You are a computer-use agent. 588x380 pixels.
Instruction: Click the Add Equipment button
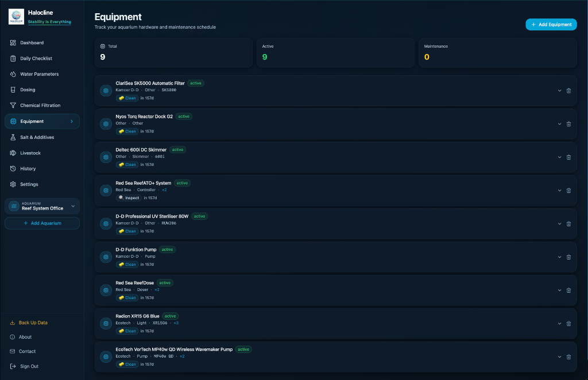[x=551, y=25]
